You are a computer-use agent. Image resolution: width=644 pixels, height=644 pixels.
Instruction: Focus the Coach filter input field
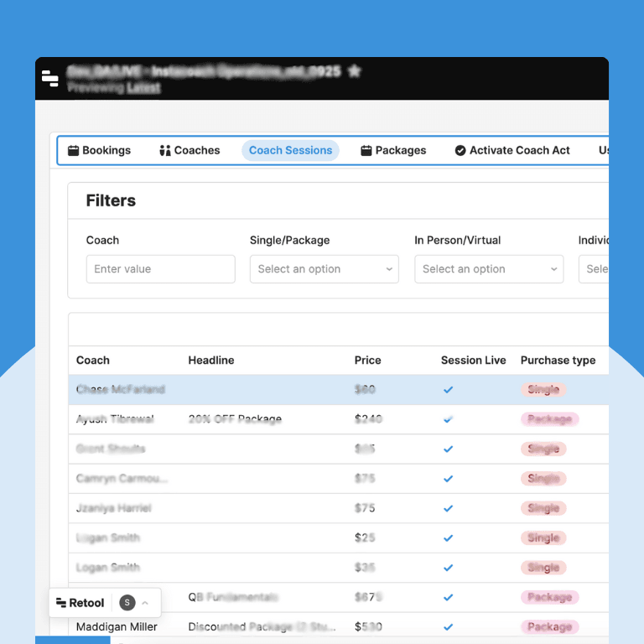(x=161, y=269)
